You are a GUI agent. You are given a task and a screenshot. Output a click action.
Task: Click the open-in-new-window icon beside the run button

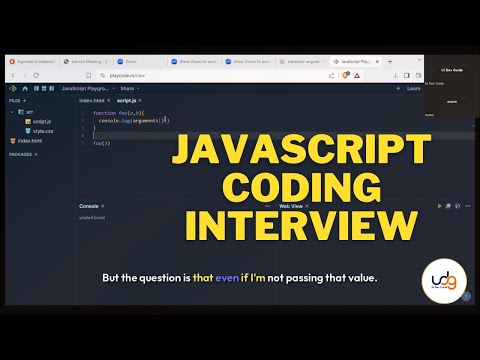click(448, 206)
